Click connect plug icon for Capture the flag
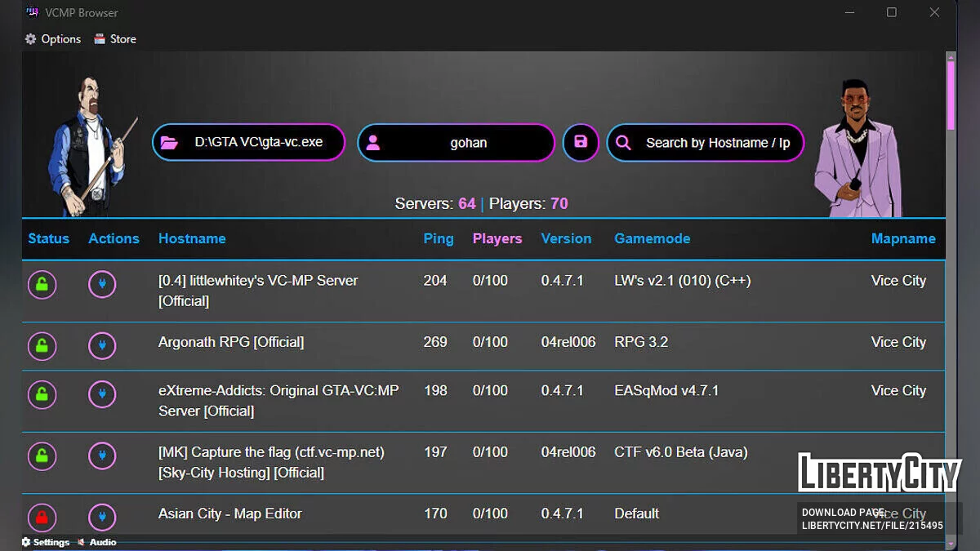The image size is (980, 551). pos(102,455)
